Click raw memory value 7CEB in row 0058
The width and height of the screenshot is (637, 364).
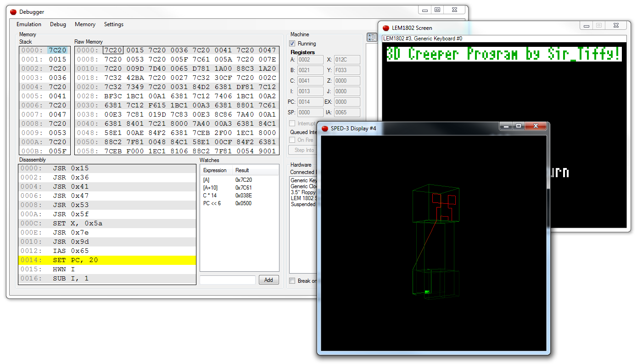click(x=113, y=151)
